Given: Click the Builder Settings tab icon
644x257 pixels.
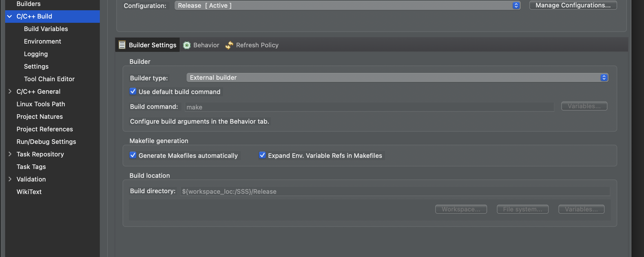Looking at the screenshot, I should (122, 45).
